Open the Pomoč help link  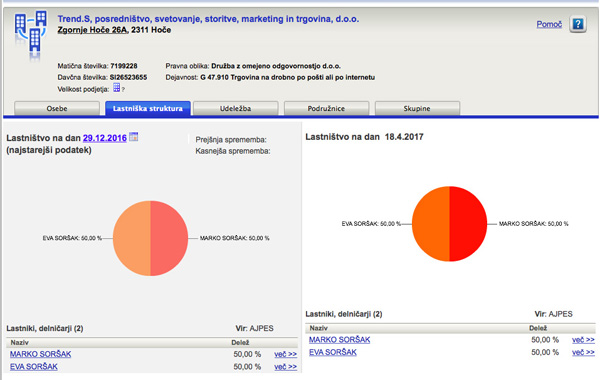pyautogui.click(x=549, y=24)
